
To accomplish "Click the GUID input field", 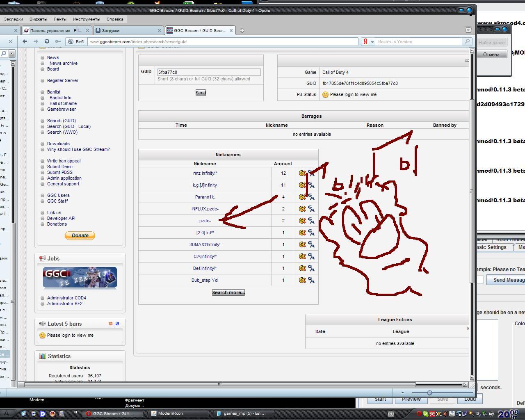I will [209, 72].
